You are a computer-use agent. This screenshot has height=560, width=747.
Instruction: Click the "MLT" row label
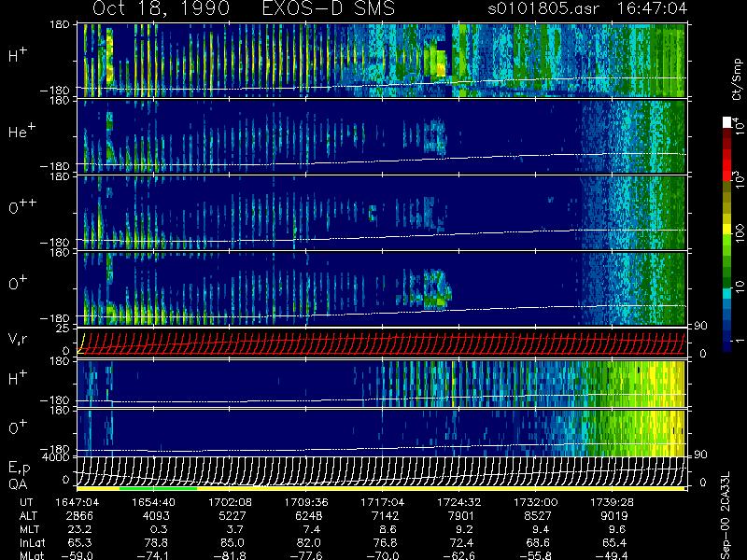tap(29, 529)
